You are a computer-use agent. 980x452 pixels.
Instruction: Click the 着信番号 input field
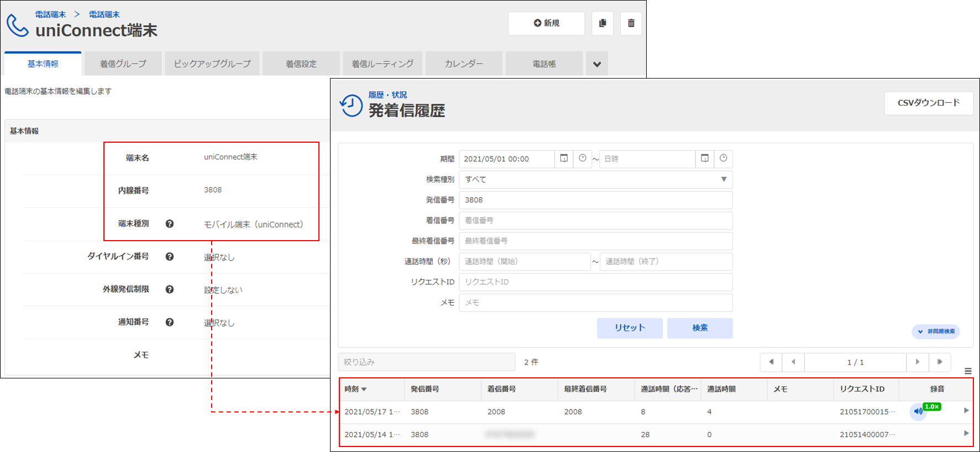(596, 220)
